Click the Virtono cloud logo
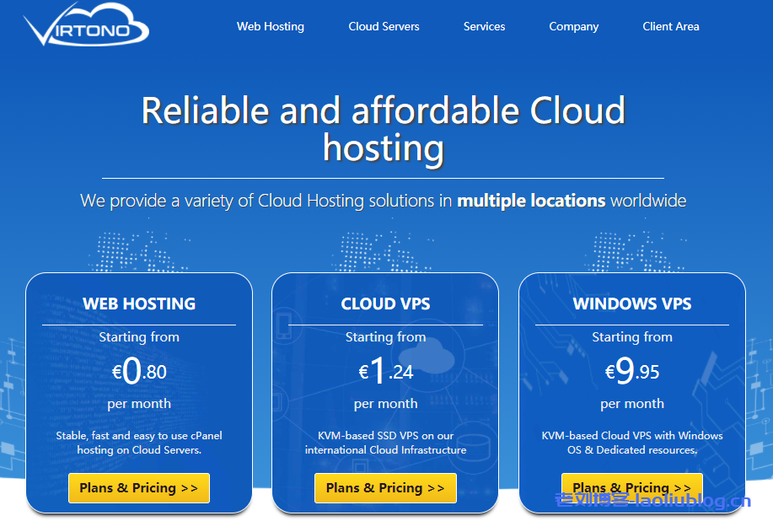Viewport: 773px width, 532px height. coord(84,27)
